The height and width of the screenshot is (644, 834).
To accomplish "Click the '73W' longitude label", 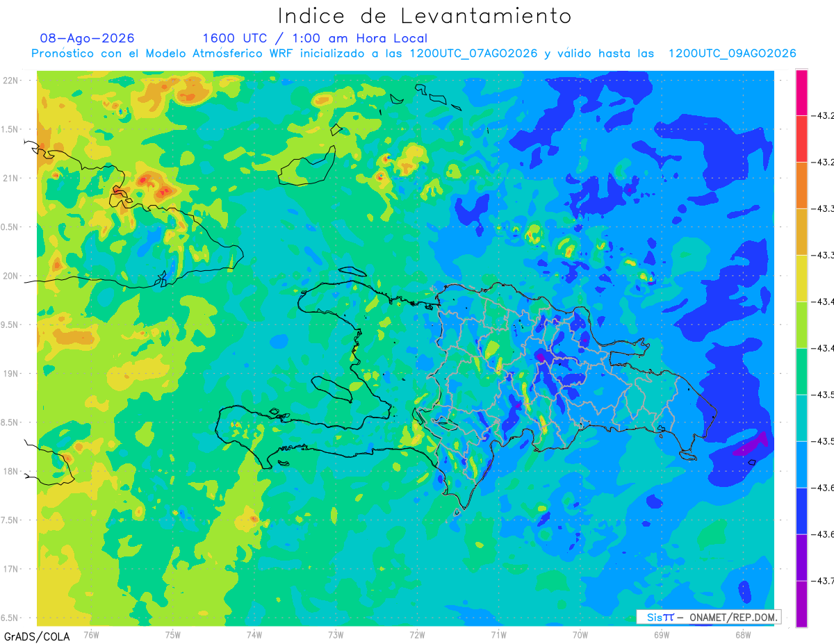I will click(336, 634).
